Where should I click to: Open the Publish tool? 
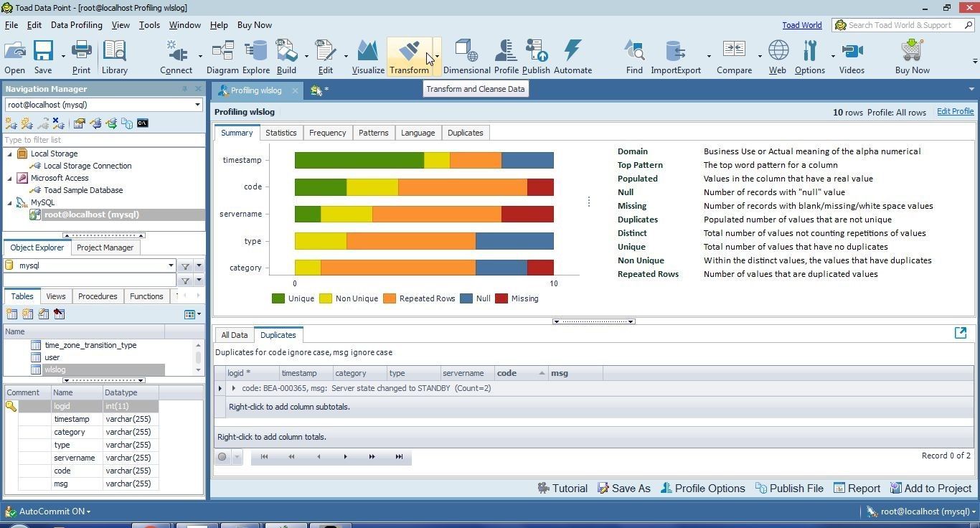click(536, 57)
